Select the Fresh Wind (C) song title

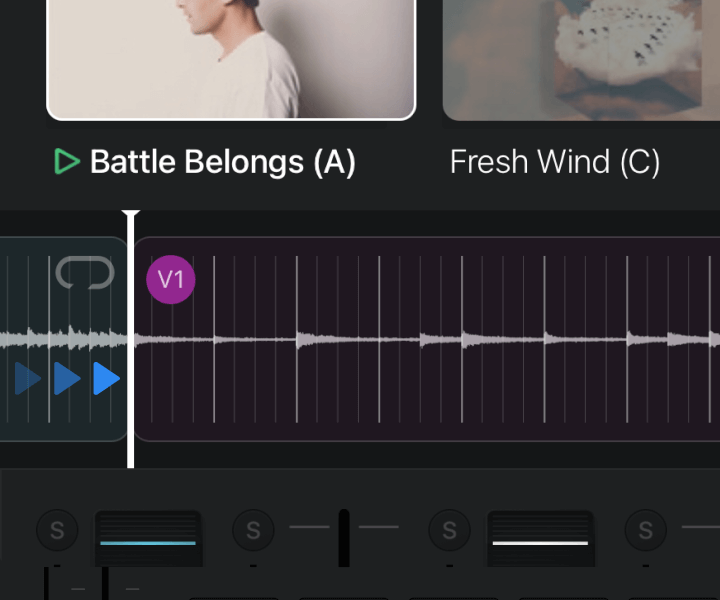[555, 162]
